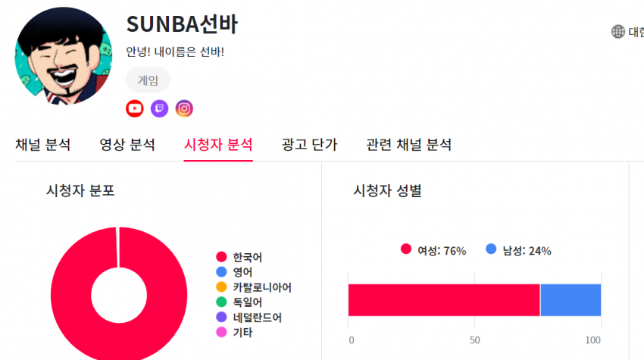Toggle the 네덜란드어 legend entry
Viewport: 644px width, 360px height.
tap(249, 318)
